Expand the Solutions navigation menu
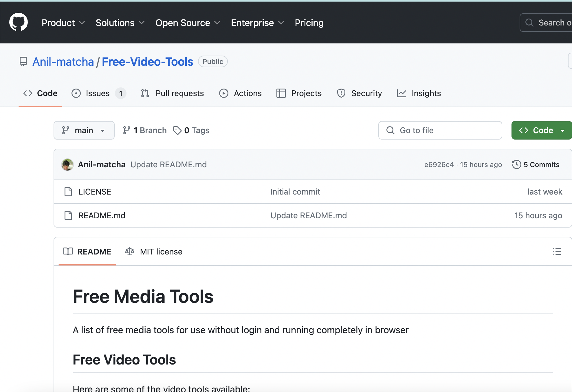572x392 pixels. pyautogui.click(x=120, y=23)
